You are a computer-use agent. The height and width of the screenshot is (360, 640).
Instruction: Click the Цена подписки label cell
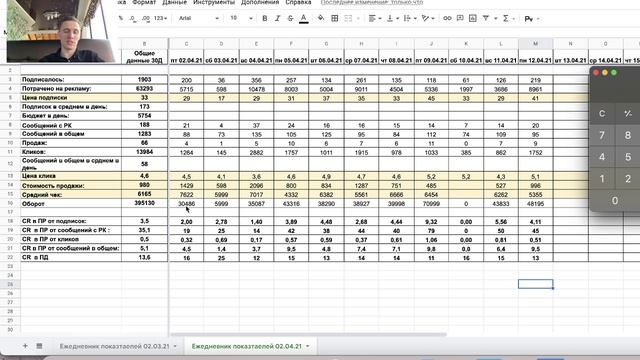tap(71, 98)
